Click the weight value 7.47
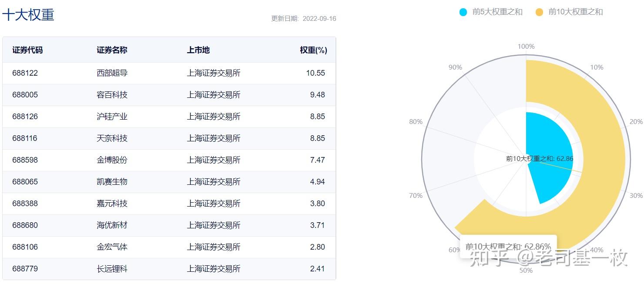Viewport: 644px width, 284px height. coord(318,160)
